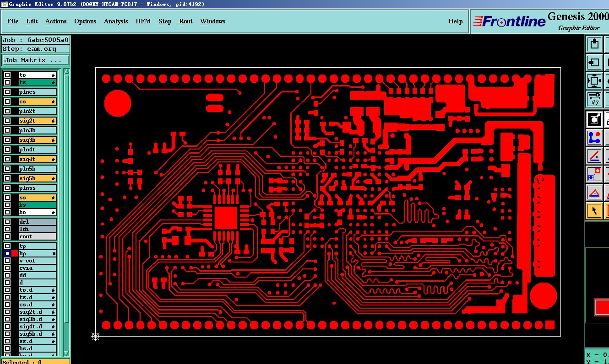Select the cvia layer name
Image resolution: width=609 pixels, height=364 pixels.
(x=38, y=268)
